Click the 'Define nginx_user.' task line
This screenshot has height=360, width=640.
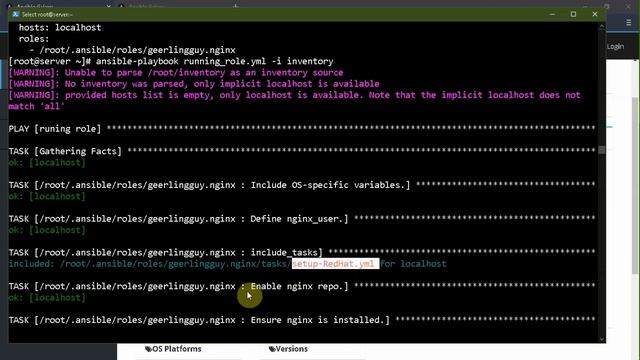(x=302, y=219)
